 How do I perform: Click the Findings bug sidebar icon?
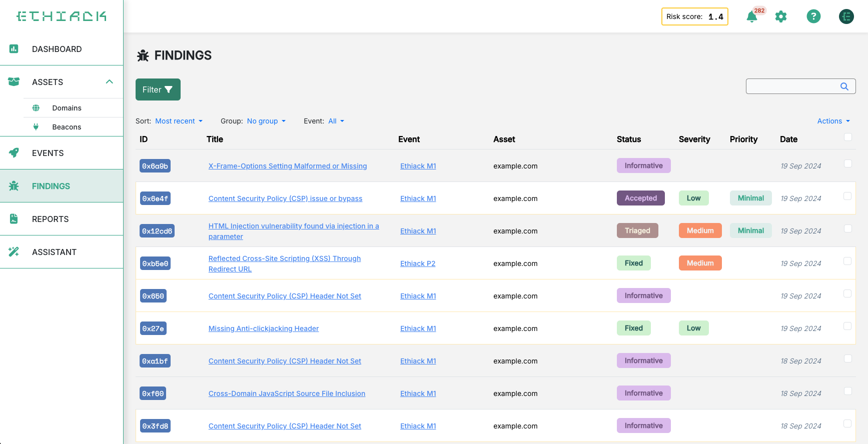(x=14, y=186)
